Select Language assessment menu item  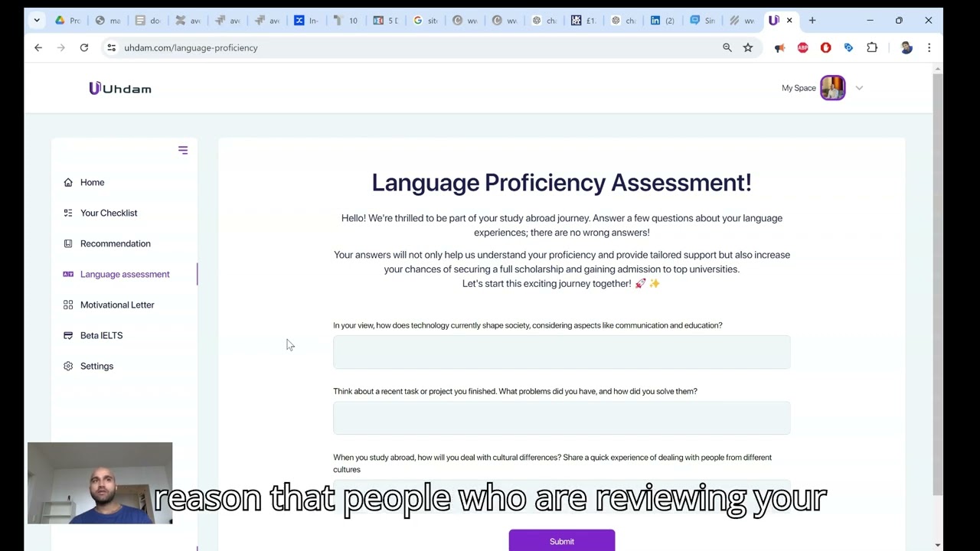(x=125, y=274)
